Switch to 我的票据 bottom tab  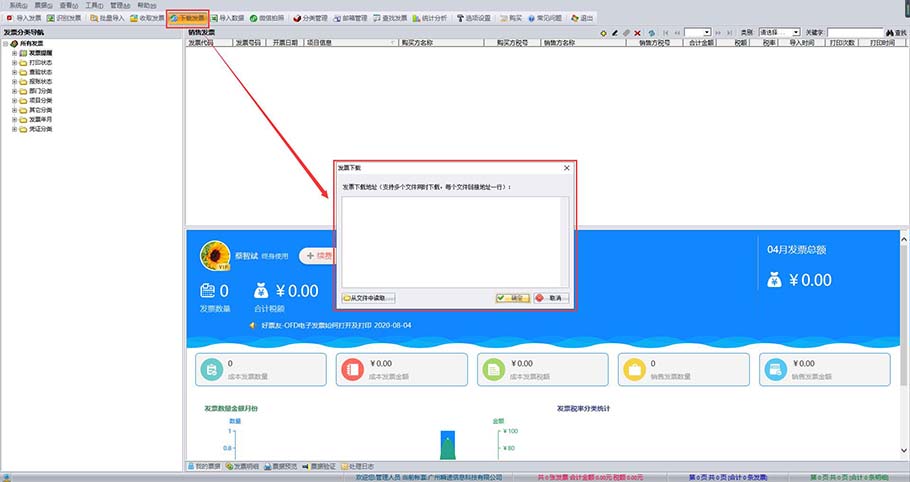[x=204, y=466]
